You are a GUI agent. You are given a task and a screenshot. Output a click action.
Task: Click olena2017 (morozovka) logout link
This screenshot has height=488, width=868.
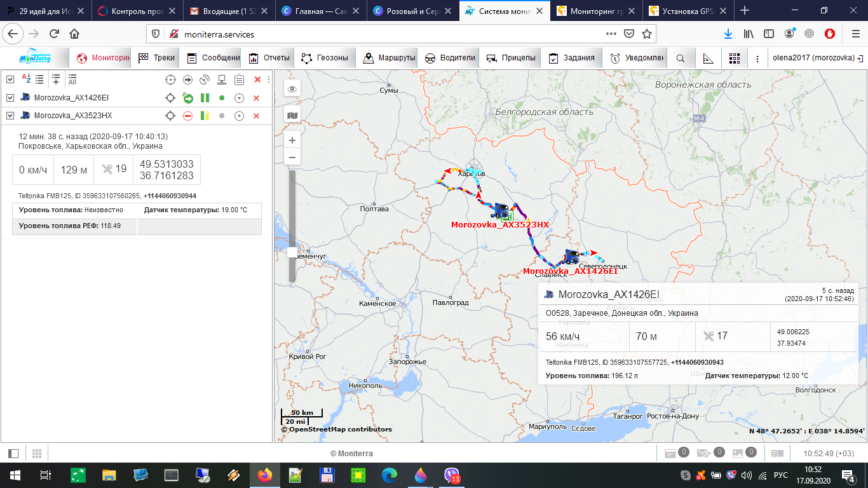coord(817,58)
